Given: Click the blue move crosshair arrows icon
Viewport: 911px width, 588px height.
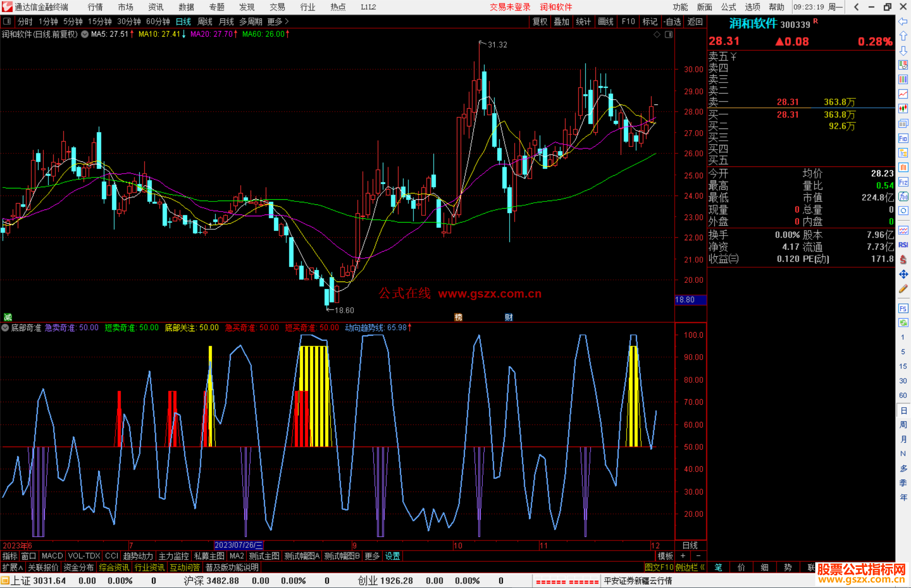Looking at the screenshot, I should pyautogui.click(x=903, y=274).
